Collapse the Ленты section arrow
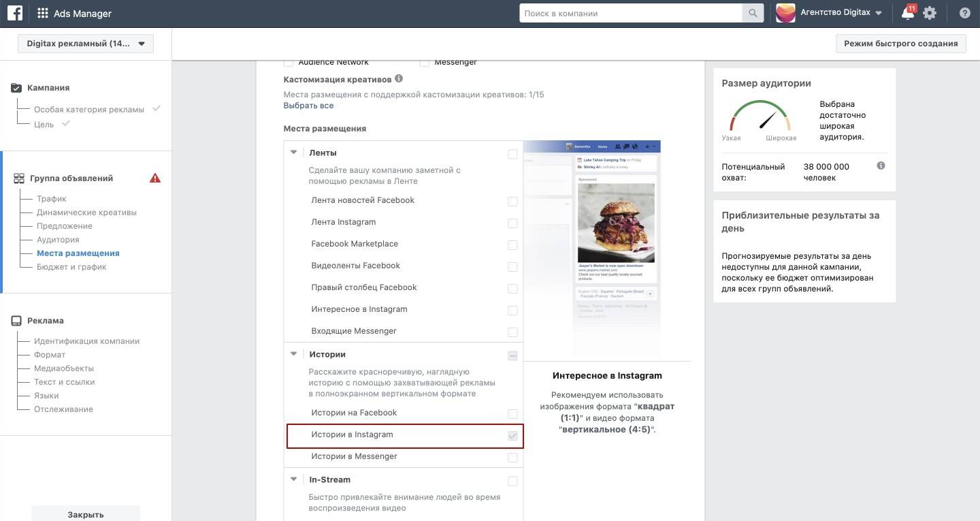The image size is (980, 521). coord(294,153)
